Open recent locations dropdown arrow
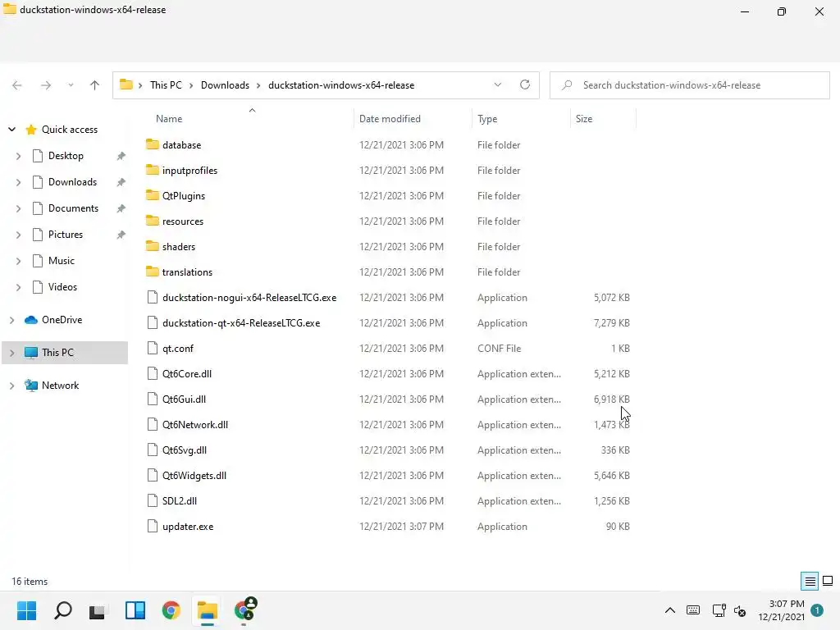 click(x=71, y=85)
